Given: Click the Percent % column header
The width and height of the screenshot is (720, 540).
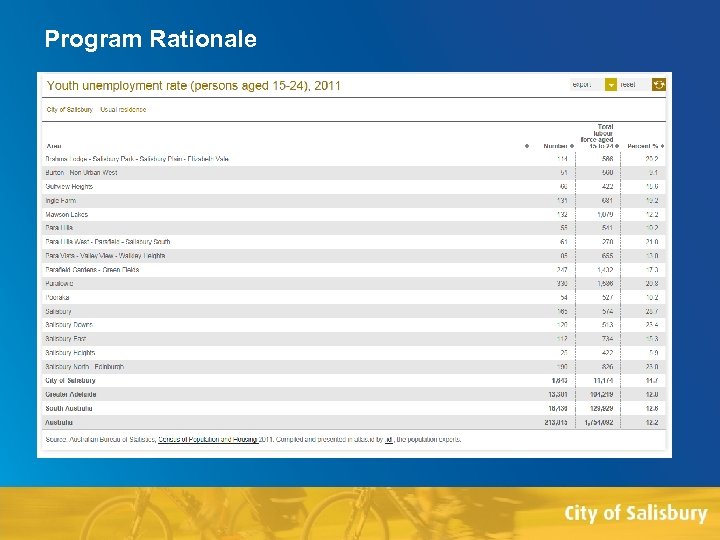Looking at the screenshot, I should 643,146.
